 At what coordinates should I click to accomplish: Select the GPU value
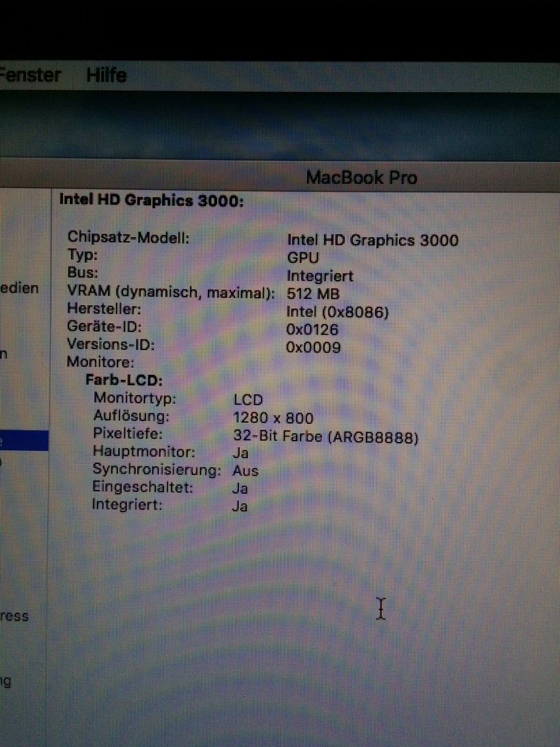point(303,258)
